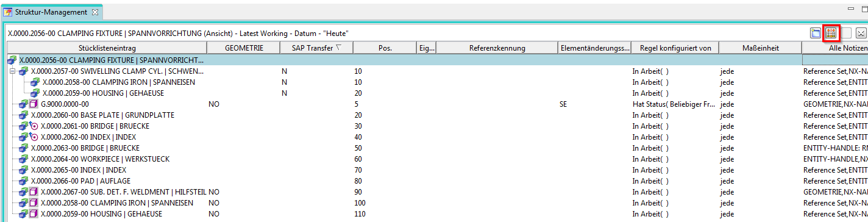Click the GEOMETRIE column header

pyautogui.click(x=244, y=48)
